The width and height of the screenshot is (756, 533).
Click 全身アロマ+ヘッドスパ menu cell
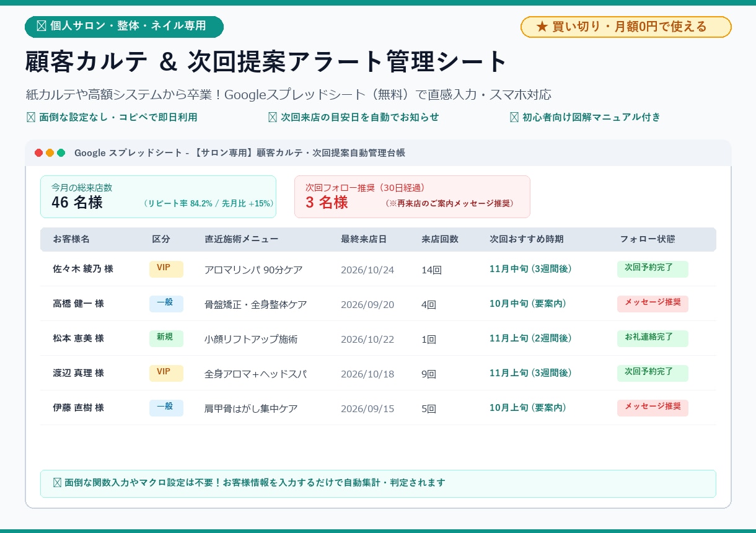click(x=255, y=374)
